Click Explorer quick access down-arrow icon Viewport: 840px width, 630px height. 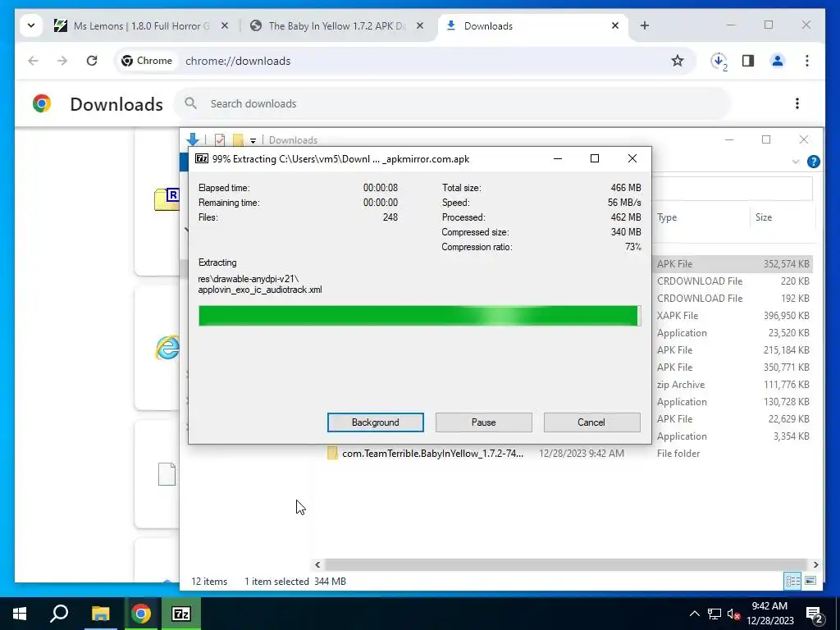coord(193,139)
